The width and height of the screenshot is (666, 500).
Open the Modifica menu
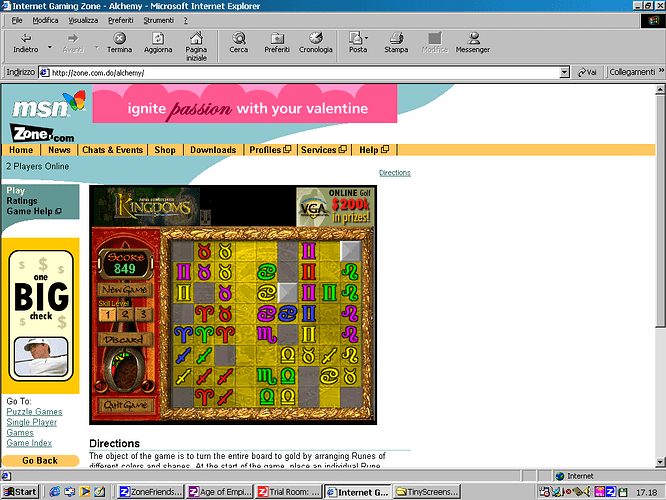point(45,20)
